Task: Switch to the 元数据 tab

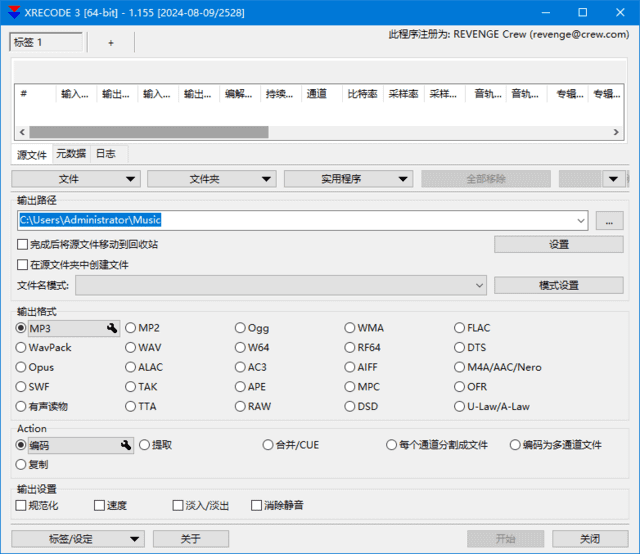Action: tap(71, 154)
